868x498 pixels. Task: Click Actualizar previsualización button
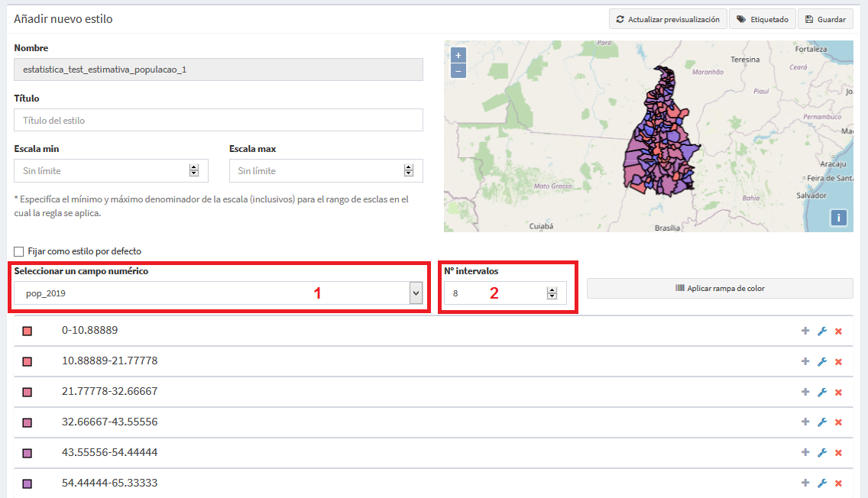pos(668,19)
